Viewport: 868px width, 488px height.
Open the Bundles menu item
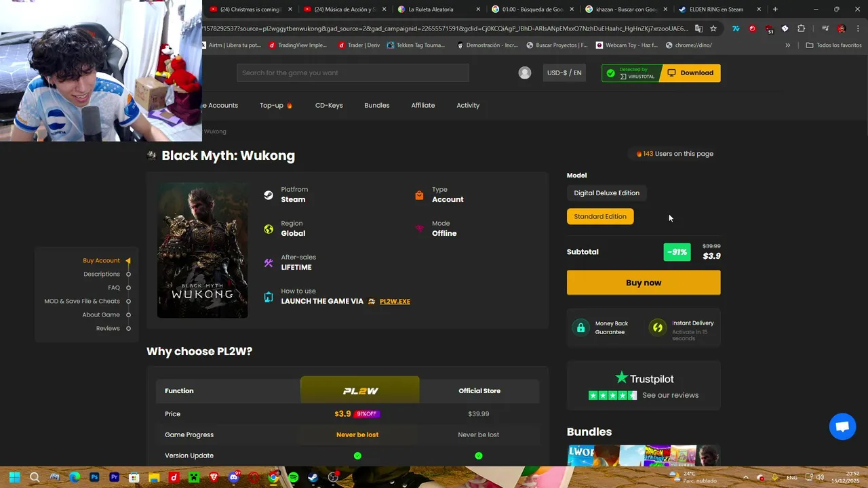[x=377, y=105]
